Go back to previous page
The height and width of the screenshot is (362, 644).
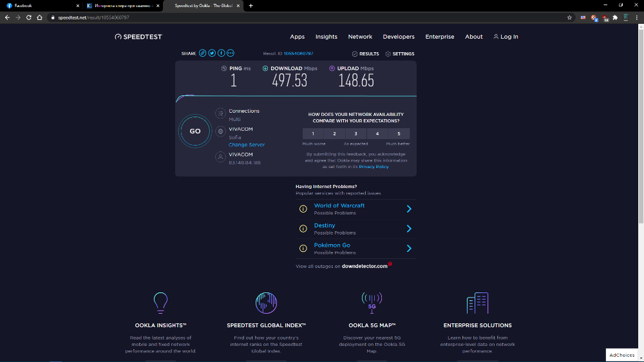(7, 17)
